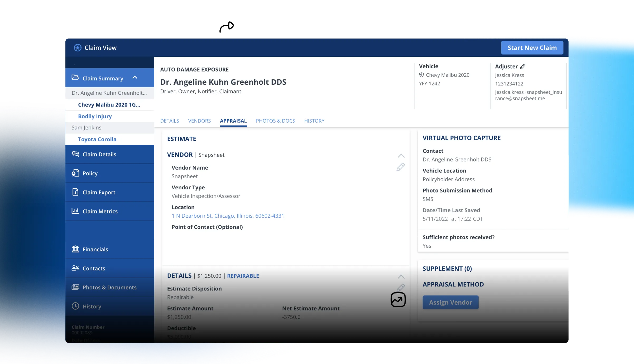Image resolution: width=634 pixels, height=364 pixels.
Task: Open Claim Export page
Action: coord(99,192)
